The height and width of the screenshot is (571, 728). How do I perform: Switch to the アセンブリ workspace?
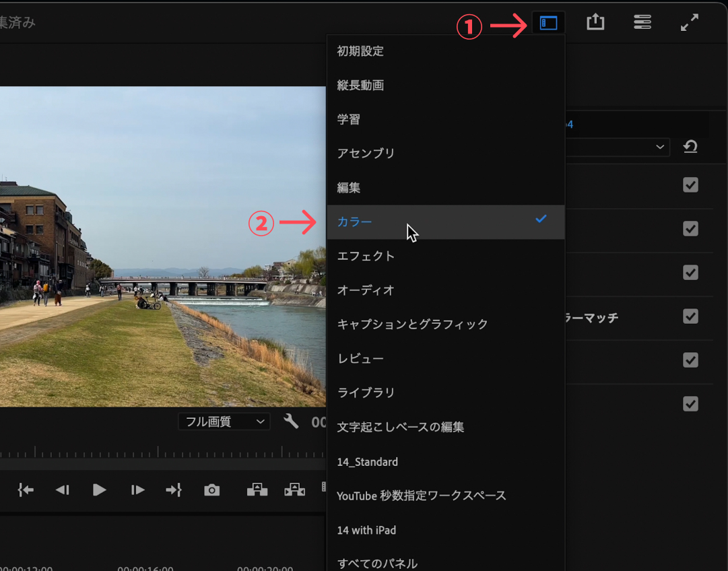click(x=446, y=154)
